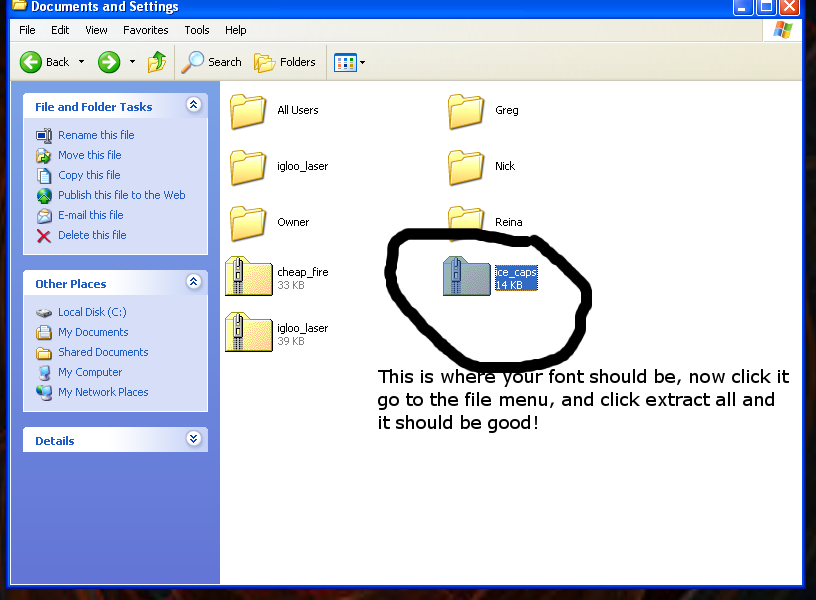Select the Owner folder icon
Image resolution: width=816 pixels, height=600 pixels.
[248, 223]
